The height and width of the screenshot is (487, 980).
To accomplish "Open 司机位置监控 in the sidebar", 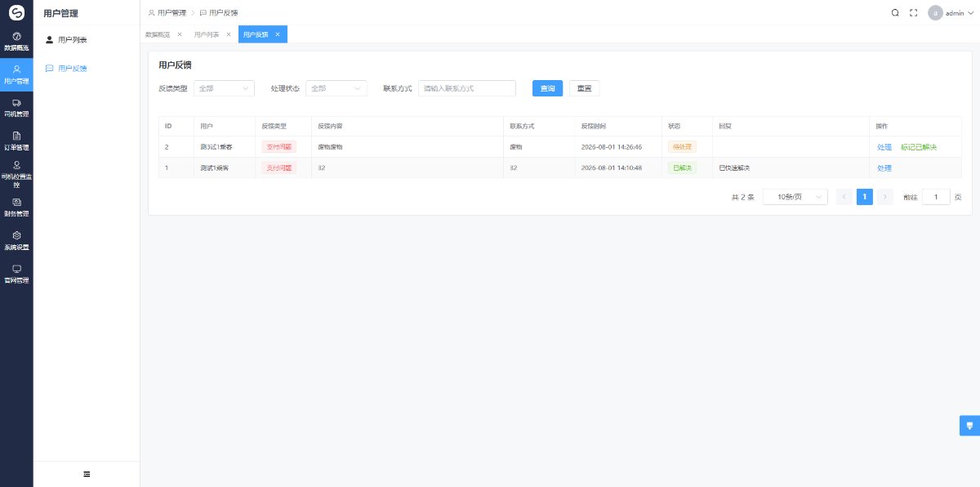I will click(16, 174).
